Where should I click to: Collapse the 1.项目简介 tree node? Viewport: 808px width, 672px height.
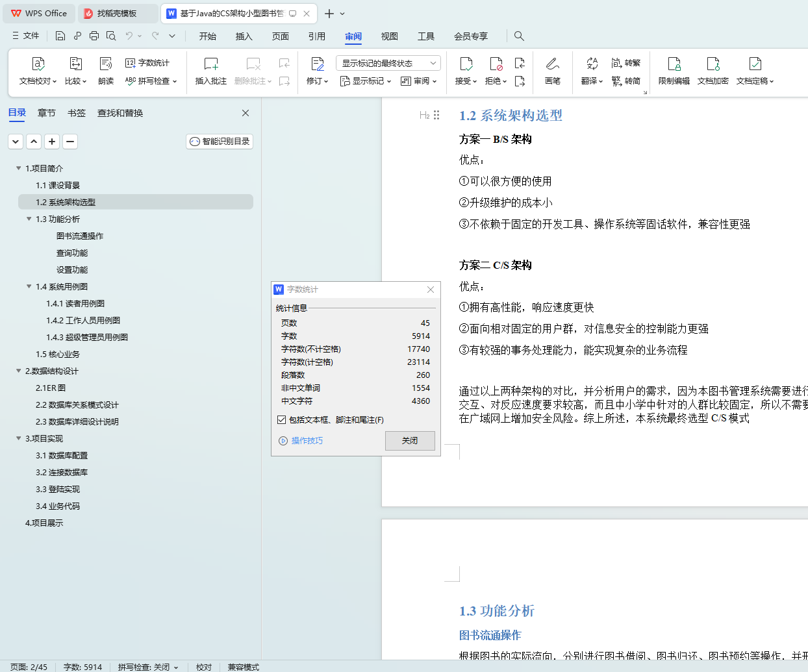point(18,168)
